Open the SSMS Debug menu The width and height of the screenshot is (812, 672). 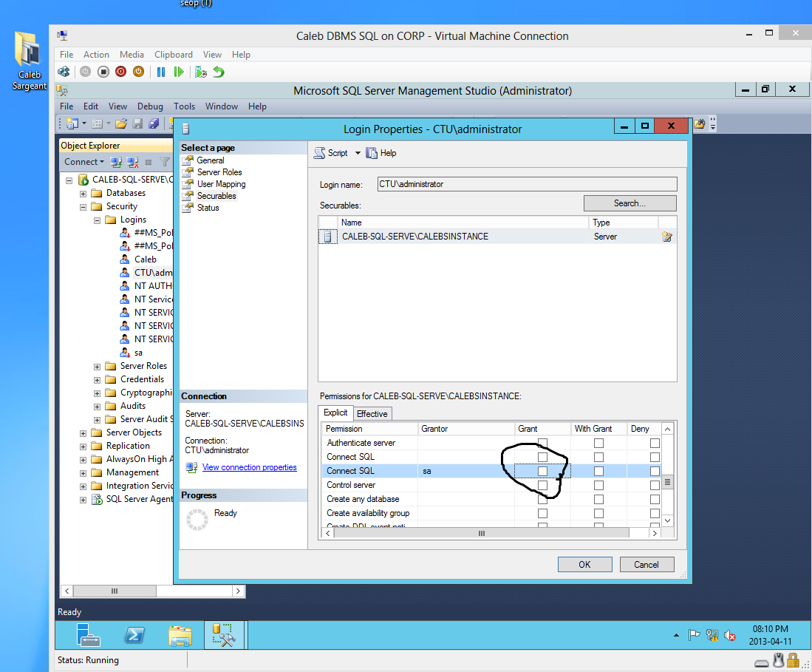click(x=150, y=106)
